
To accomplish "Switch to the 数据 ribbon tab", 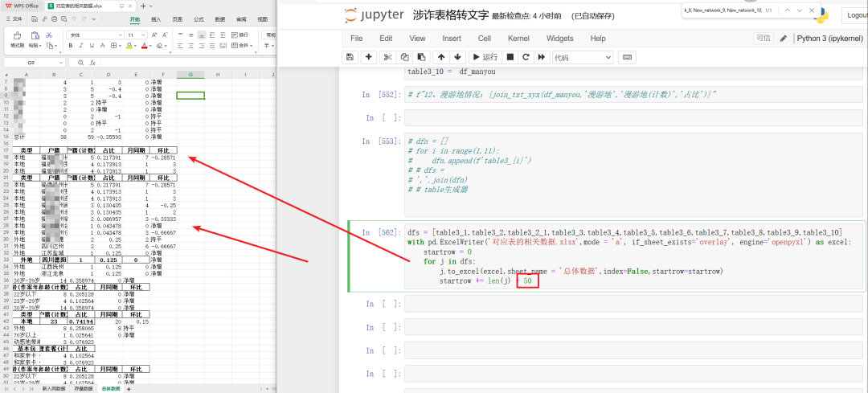I will click(x=220, y=18).
